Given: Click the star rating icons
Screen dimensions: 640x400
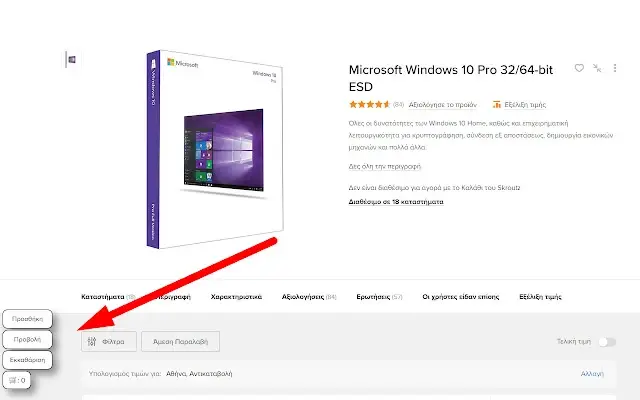Looking at the screenshot, I should [x=369, y=104].
